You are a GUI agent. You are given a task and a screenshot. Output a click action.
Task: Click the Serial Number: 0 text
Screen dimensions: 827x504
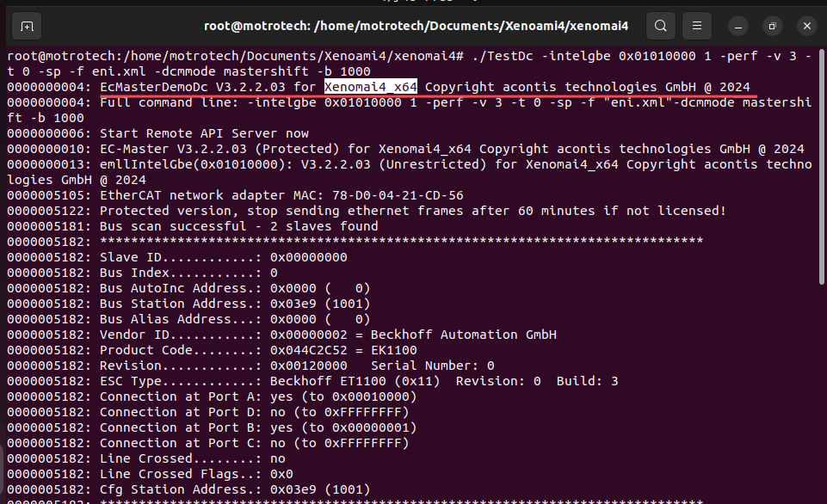click(433, 366)
